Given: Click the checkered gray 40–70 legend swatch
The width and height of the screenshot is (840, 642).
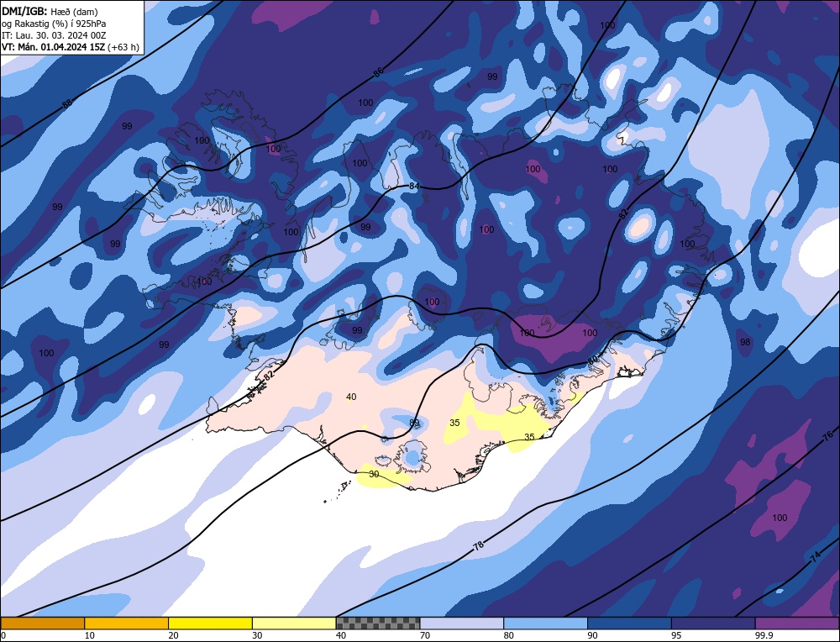Looking at the screenshot, I should click(x=378, y=623).
